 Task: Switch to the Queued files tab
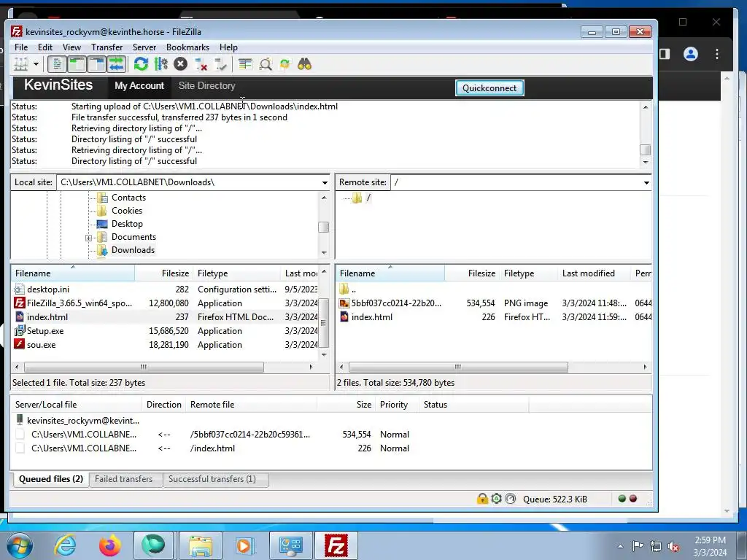(50, 479)
